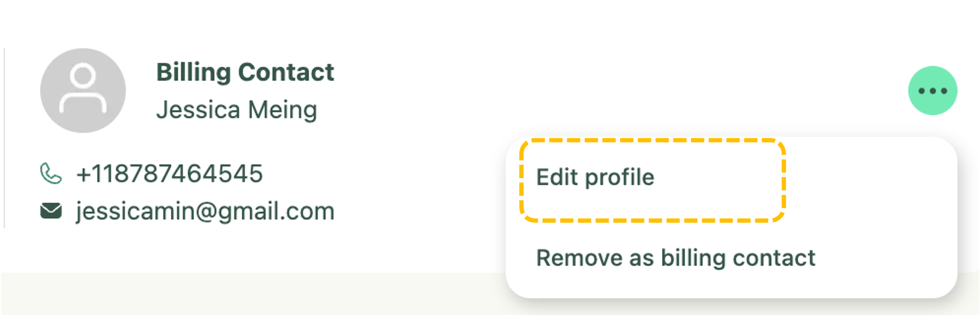The height and width of the screenshot is (315, 980).
Task: Click the email jessicamin@gmail.com
Action: (x=205, y=211)
